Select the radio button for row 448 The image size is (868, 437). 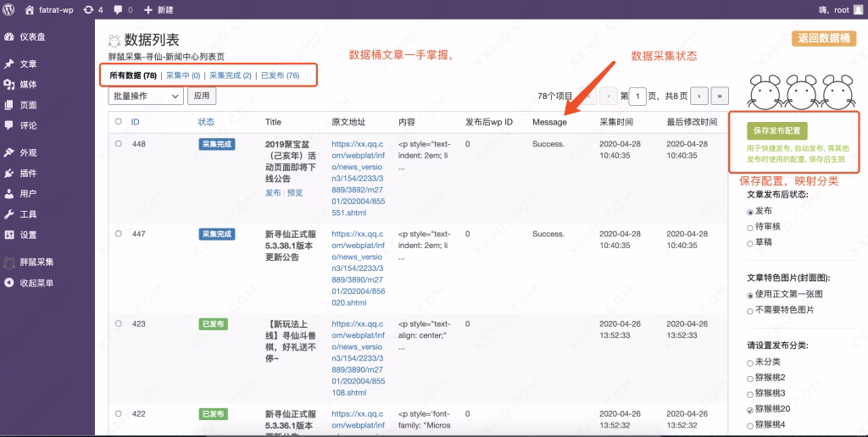tap(119, 144)
